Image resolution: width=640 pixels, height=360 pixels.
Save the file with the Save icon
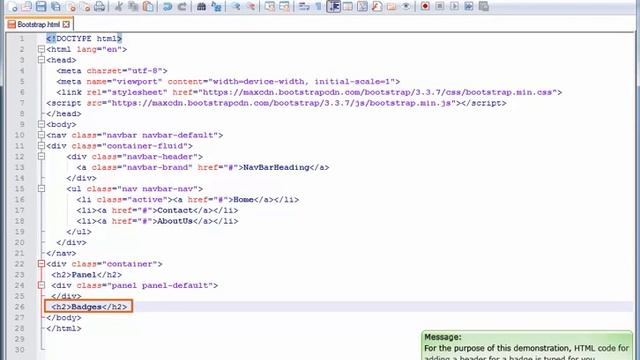(41, 6)
